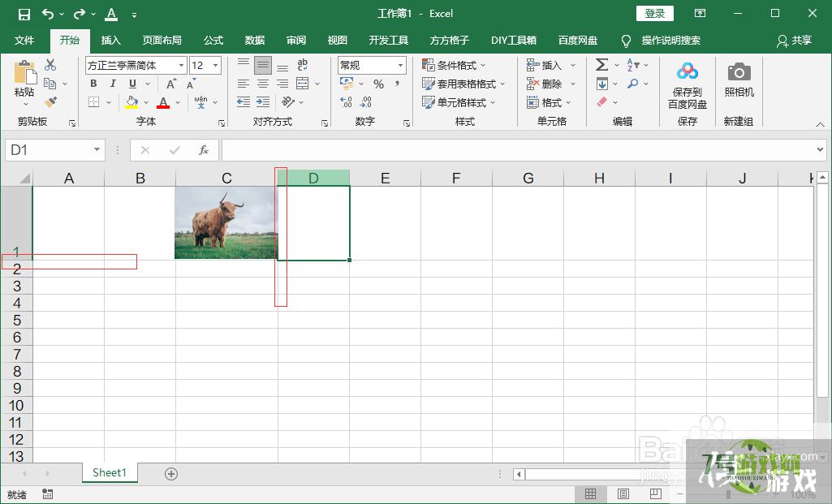Viewport: 832px width, 504px height.
Task: Open the font name dropdown
Action: click(x=182, y=65)
